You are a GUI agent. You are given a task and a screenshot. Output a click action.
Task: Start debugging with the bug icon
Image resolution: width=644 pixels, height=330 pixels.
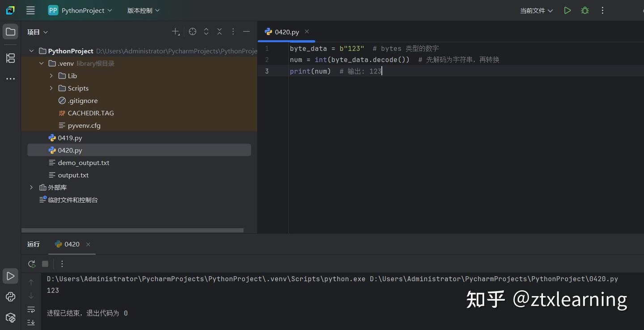pyautogui.click(x=585, y=10)
